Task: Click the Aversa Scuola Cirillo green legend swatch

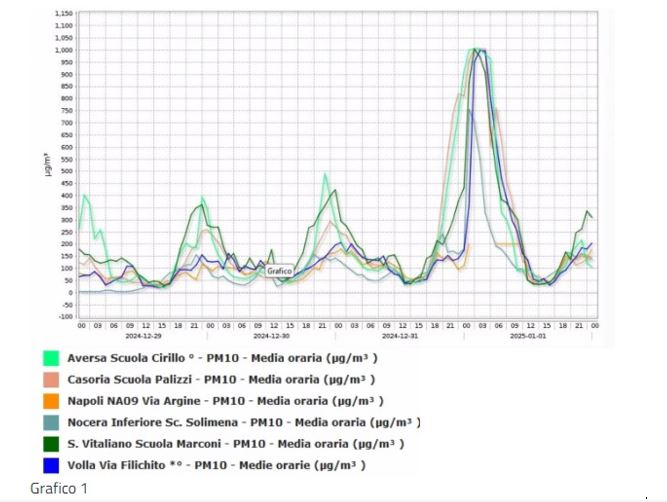Action: click(51, 358)
